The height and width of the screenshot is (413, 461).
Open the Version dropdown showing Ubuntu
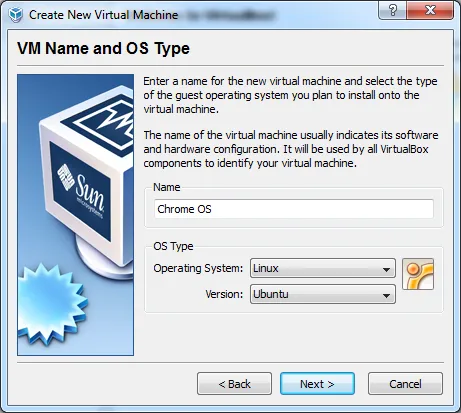(x=323, y=294)
